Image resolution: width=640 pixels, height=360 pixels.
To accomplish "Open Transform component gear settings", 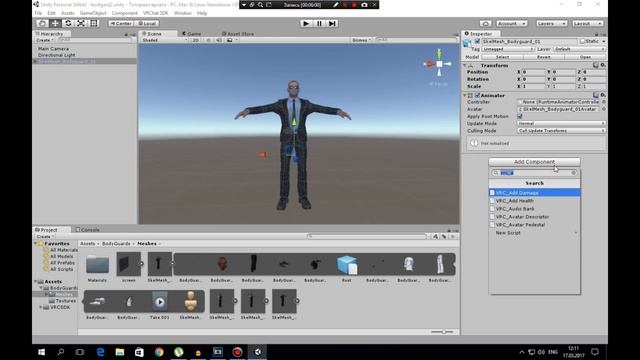I will click(x=603, y=65).
